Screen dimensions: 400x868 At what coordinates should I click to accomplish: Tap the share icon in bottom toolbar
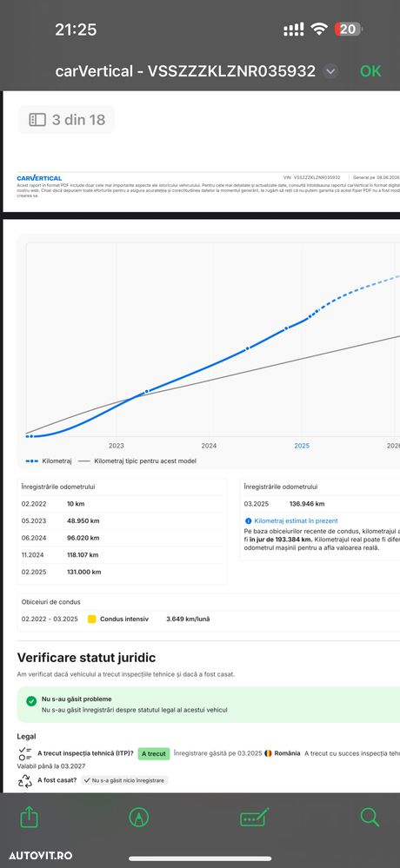27,817
